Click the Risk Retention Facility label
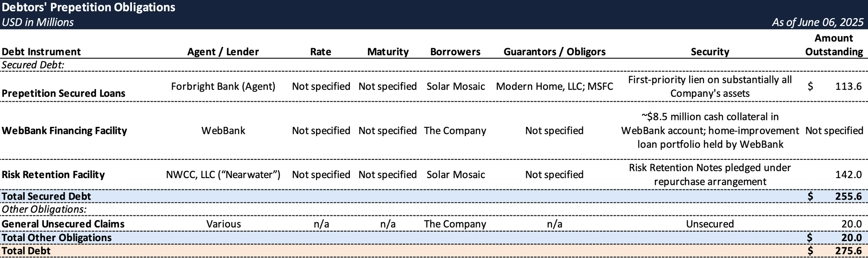This screenshot has height=258, width=868. [x=53, y=175]
